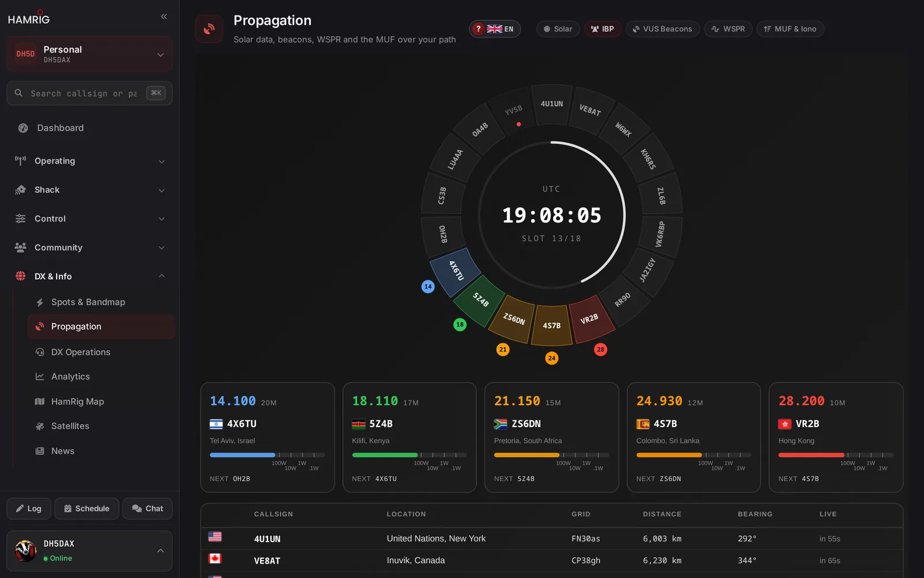Viewport: 924px width, 578px height.
Task: Expand the Community section chevron
Action: (x=162, y=248)
